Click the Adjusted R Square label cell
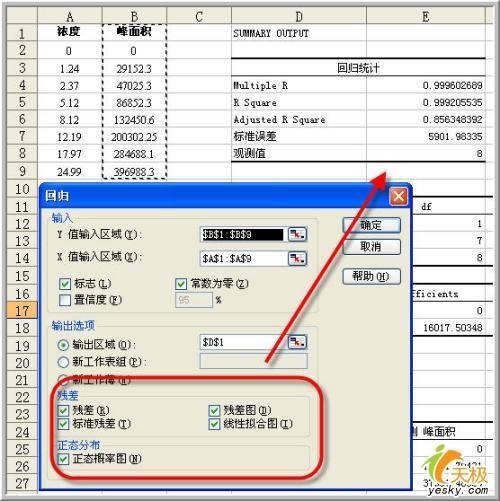 [299, 119]
